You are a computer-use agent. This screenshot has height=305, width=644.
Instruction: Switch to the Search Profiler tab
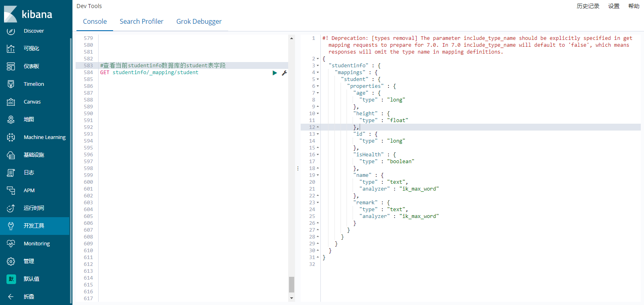click(141, 21)
